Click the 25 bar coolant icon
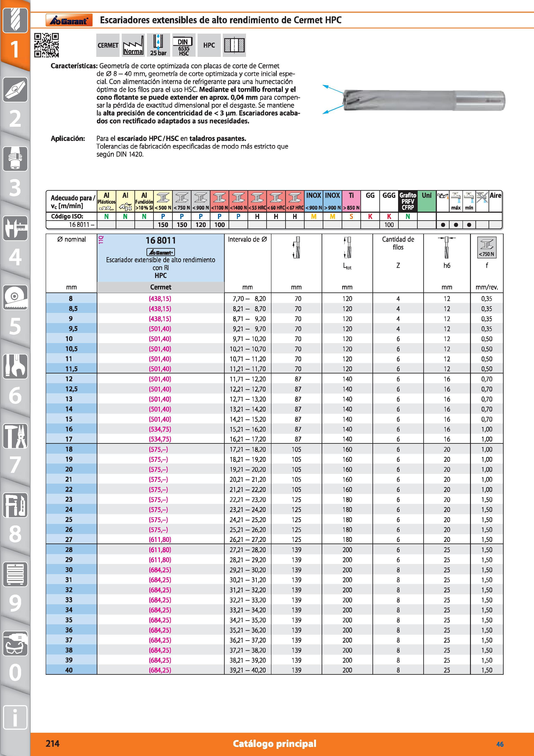 coord(158,45)
